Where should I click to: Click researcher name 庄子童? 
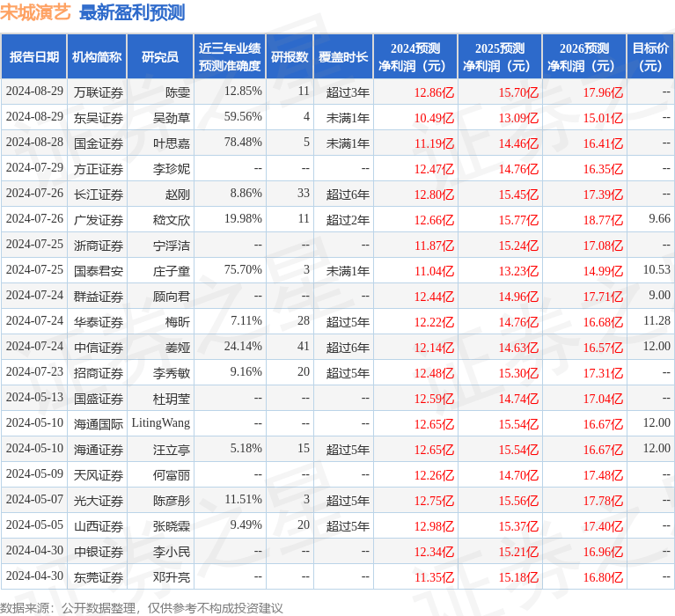click(x=172, y=271)
